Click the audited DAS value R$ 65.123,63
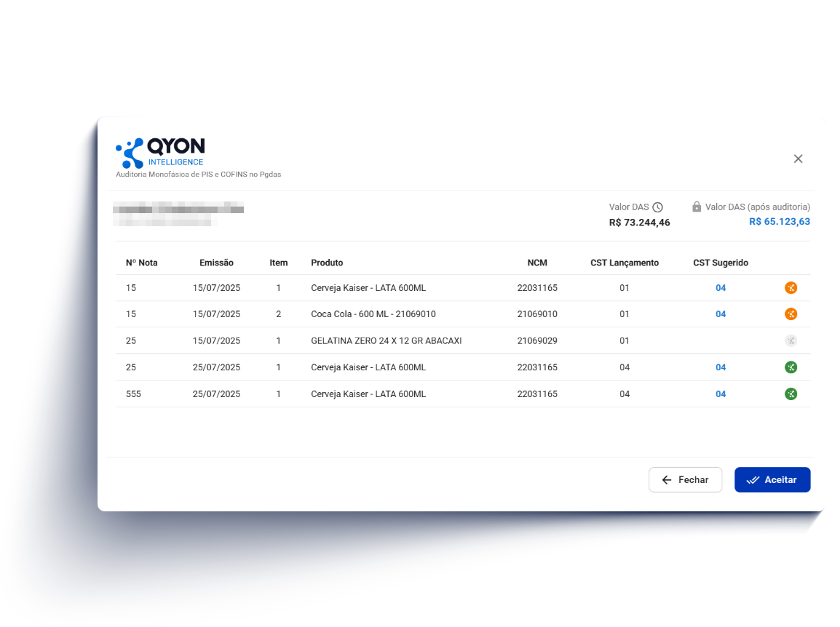The image size is (840, 627). (x=779, y=222)
